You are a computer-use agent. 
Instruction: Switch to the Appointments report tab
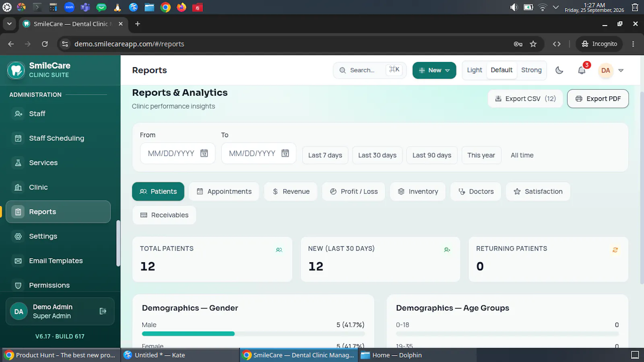(224, 191)
